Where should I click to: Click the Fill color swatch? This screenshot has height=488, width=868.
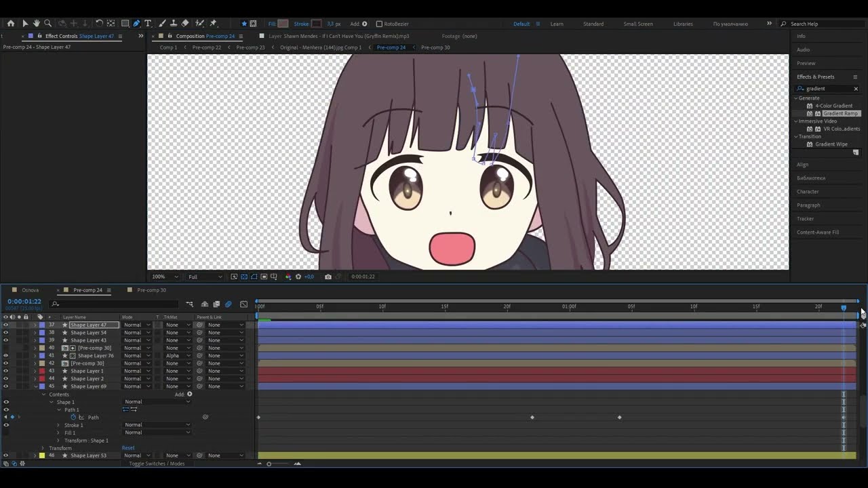(283, 24)
